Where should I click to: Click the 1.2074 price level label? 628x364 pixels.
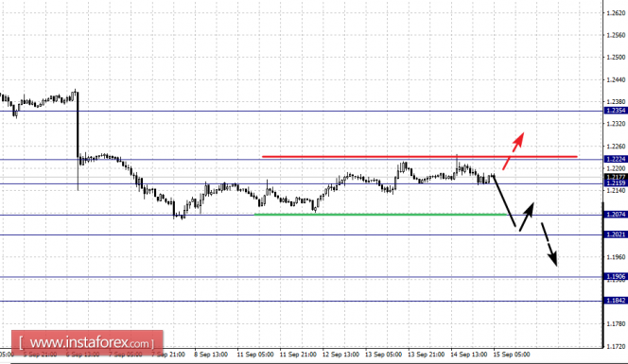(x=616, y=215)
